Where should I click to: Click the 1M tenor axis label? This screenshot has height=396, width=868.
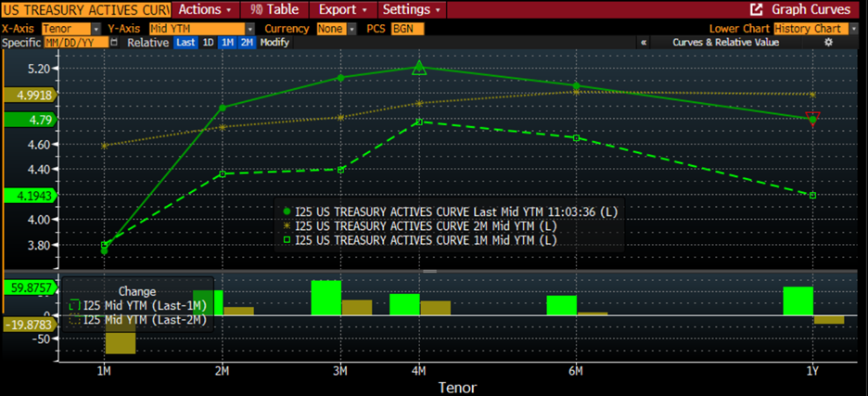104,371
